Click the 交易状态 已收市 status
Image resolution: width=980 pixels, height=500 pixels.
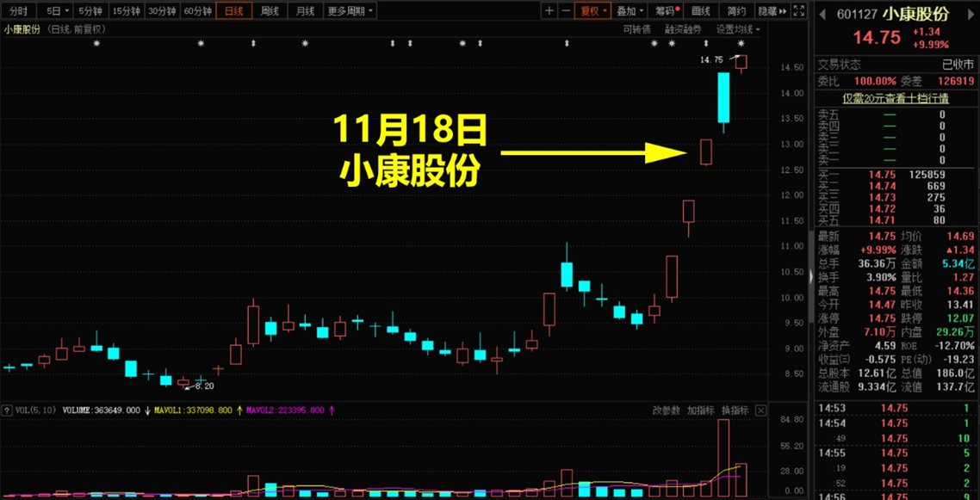point(895,65)
